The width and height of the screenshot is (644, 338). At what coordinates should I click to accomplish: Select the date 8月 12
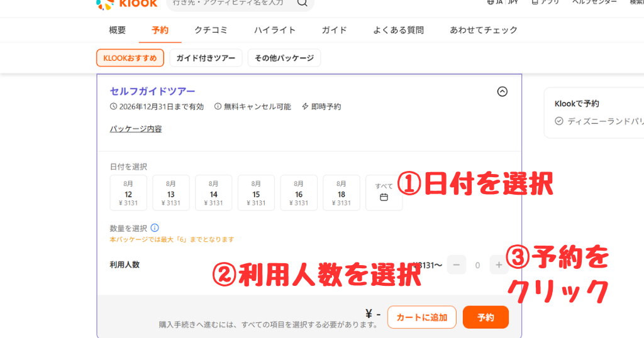(128, 193)
